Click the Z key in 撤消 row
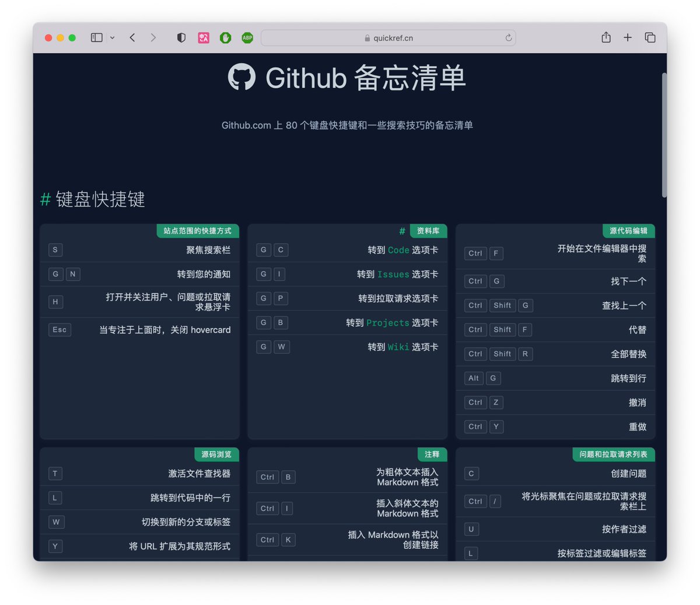The height and width of the screenshot is (605, 700). coord(496,403)
